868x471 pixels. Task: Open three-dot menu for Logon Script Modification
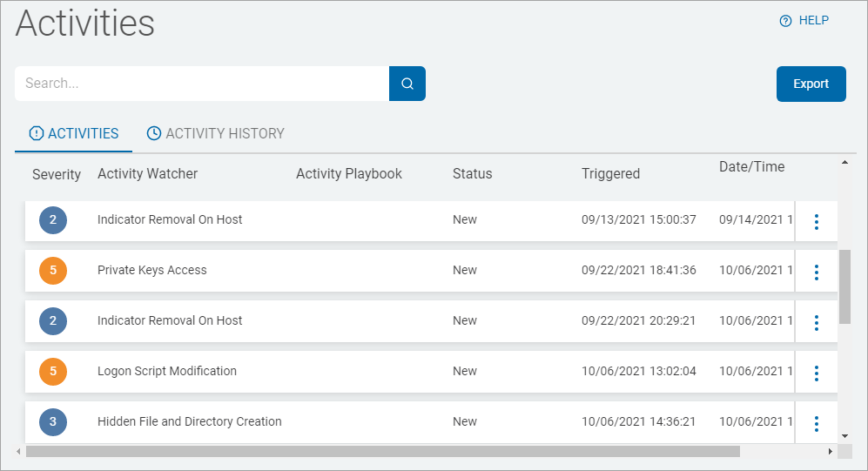[816, 373]
